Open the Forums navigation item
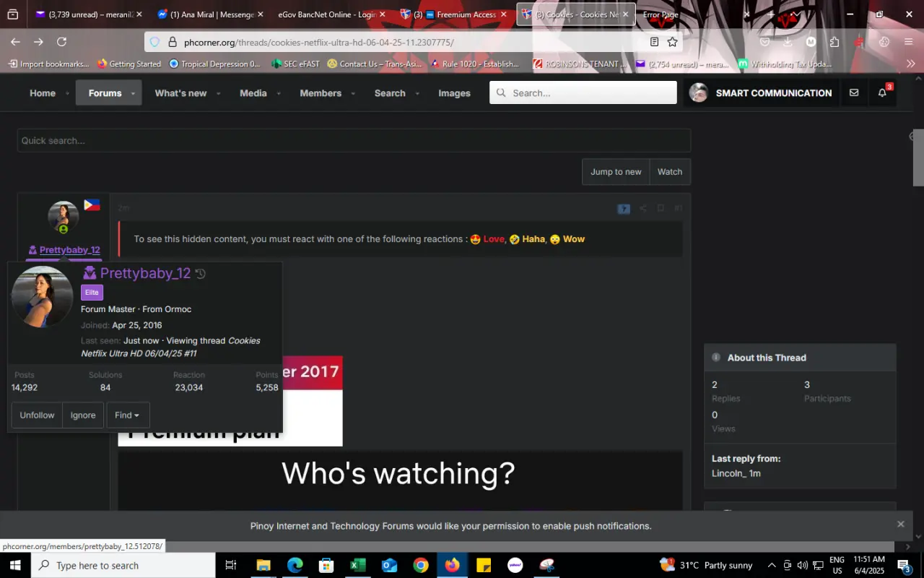The height and width of the screenshot is (578, 924). 105,92
